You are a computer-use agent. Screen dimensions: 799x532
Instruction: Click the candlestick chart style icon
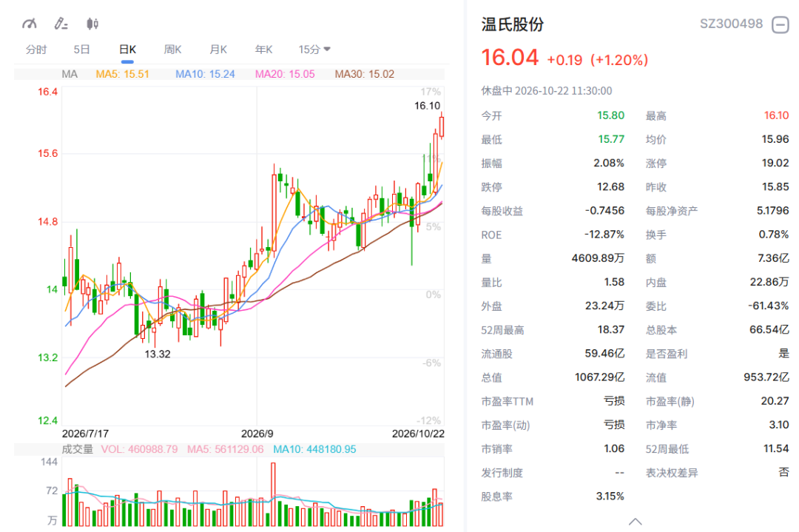tap(92, 24)
